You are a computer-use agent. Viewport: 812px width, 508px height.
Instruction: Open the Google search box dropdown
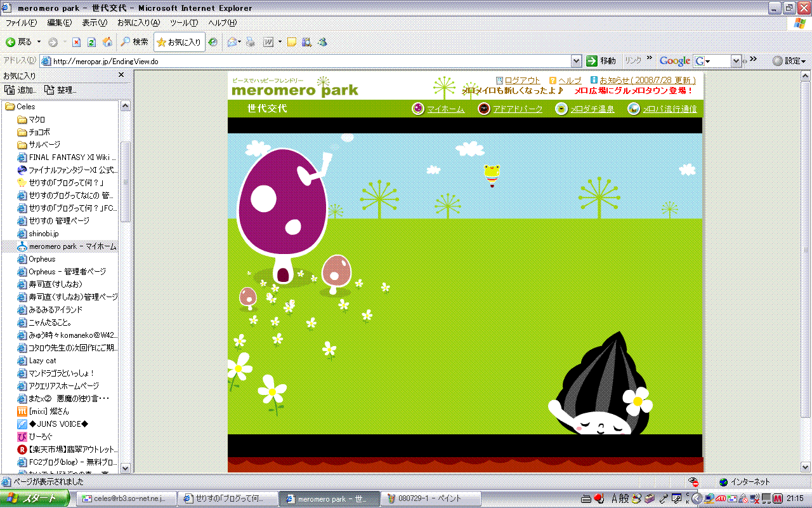736,61
